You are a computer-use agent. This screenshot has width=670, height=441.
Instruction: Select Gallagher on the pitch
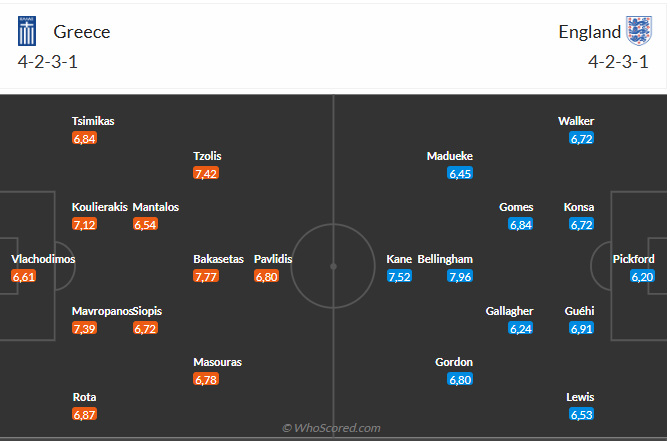pos(509,311)
